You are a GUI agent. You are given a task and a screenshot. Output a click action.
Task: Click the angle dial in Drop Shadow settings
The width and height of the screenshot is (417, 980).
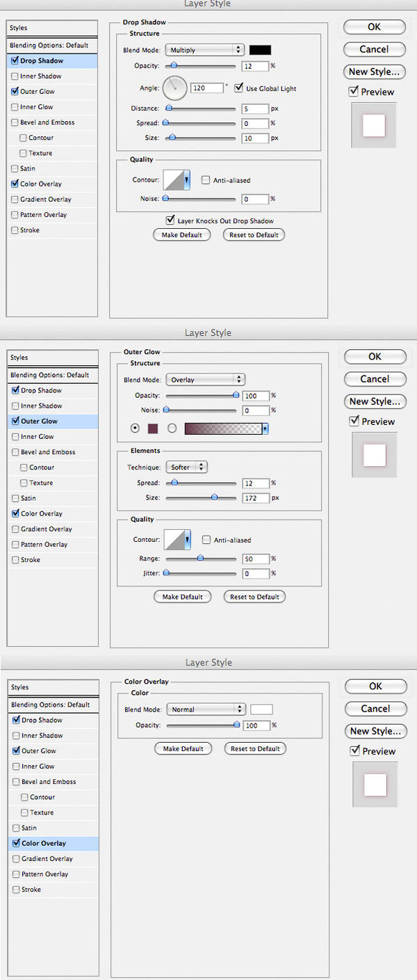(x=175, y=88)
